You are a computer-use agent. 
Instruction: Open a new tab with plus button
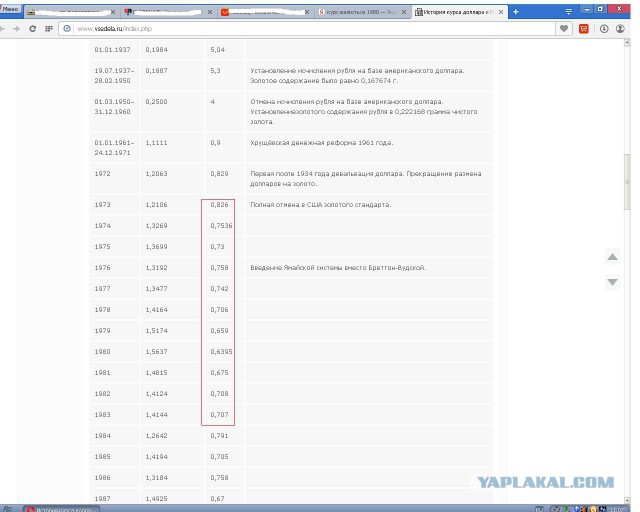click(516, 12)
